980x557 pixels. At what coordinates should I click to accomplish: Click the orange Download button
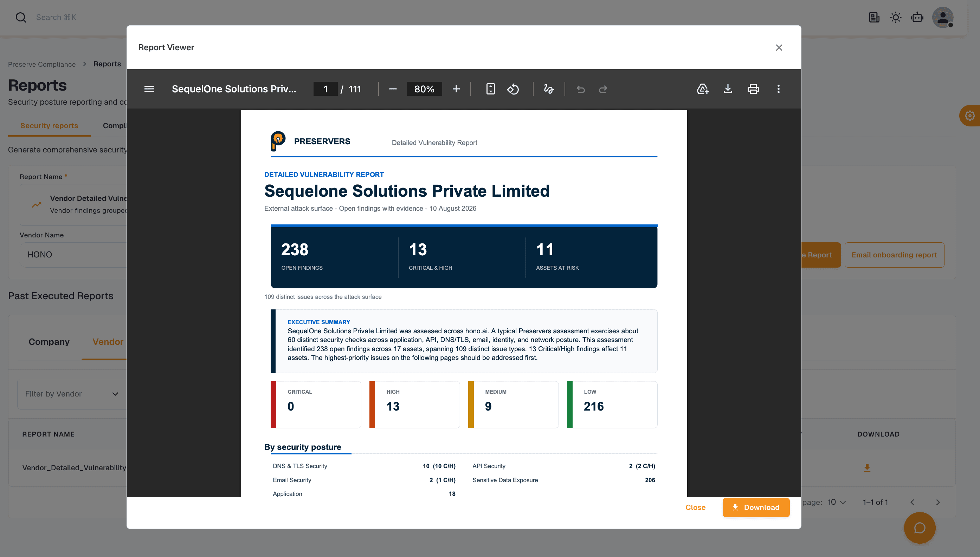756,507
